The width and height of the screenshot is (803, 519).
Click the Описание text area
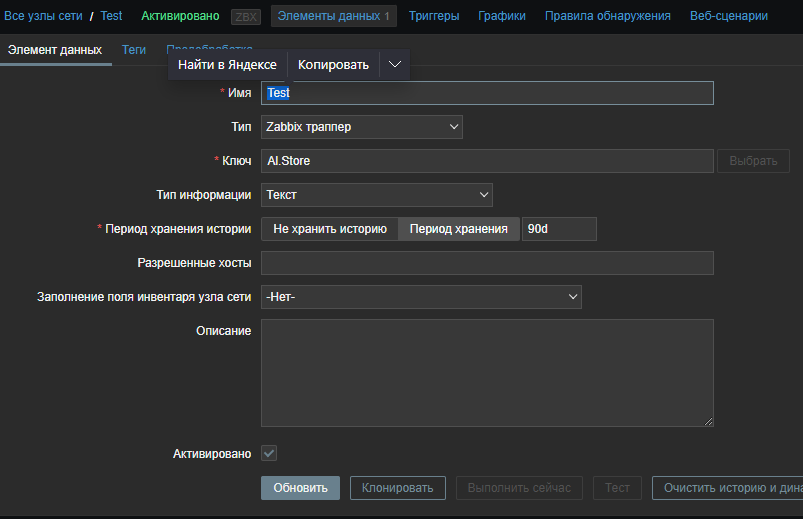(487, 373)
